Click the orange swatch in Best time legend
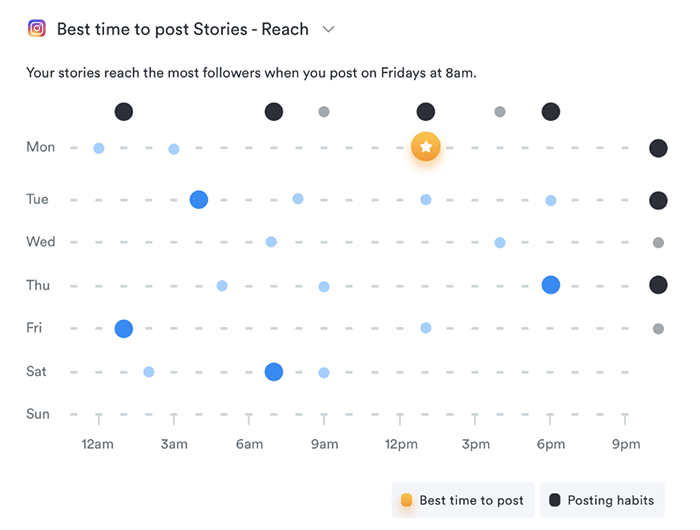The width and height of the screenshot is (700, 530). pyautogui.click(x=406, y=500)
